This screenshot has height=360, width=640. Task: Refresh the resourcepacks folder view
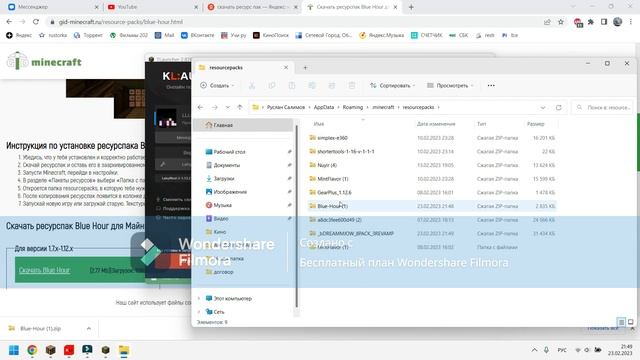click(558, 107)
